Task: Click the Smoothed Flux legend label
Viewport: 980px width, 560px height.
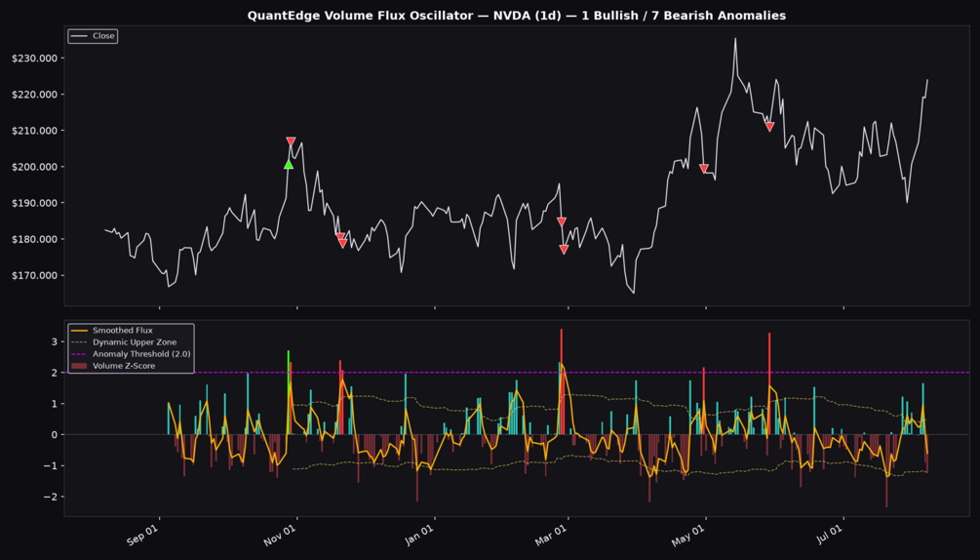Action: coord(123,331)
